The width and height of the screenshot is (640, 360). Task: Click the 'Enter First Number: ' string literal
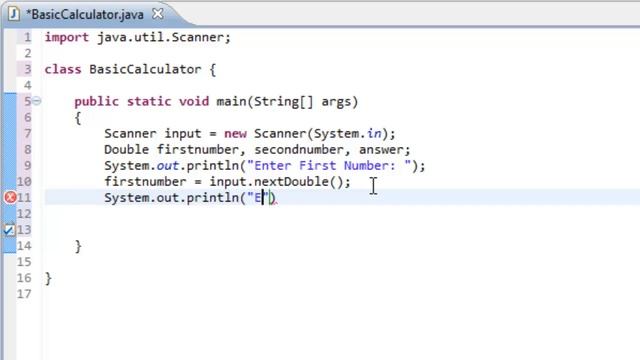329,166
